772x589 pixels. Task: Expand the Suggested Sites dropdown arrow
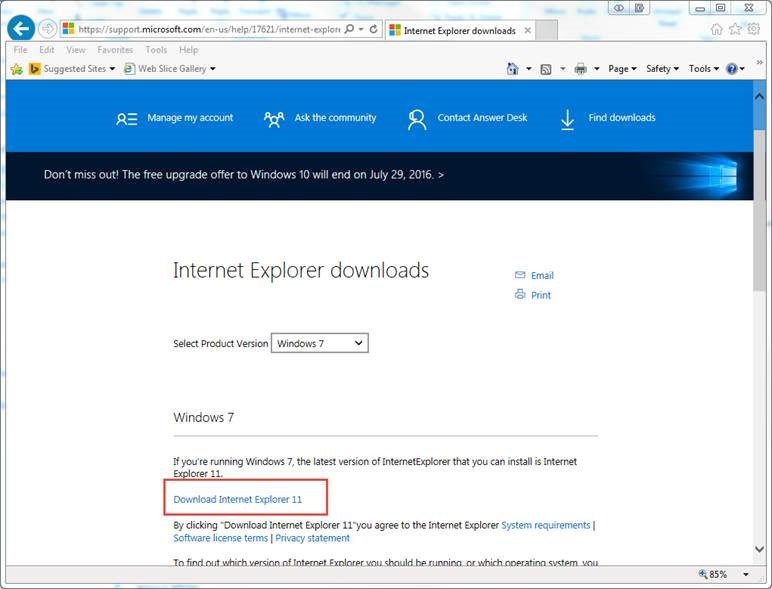pos(112,69)
